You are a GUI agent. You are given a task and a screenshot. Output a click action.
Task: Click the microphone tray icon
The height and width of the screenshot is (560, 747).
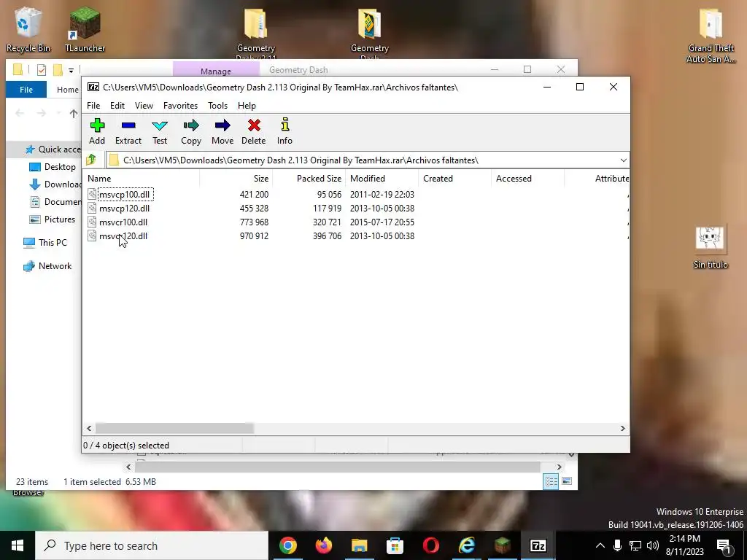[x=617, y=545]
